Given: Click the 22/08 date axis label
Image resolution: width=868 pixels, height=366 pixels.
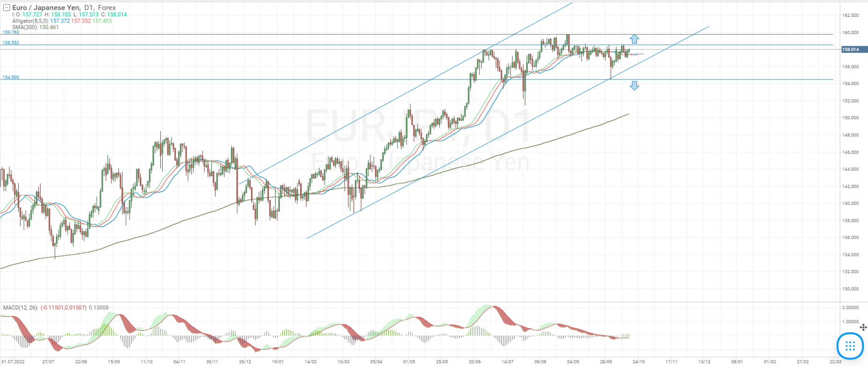Looking at the screenshot, I should (x=81, y=362).
